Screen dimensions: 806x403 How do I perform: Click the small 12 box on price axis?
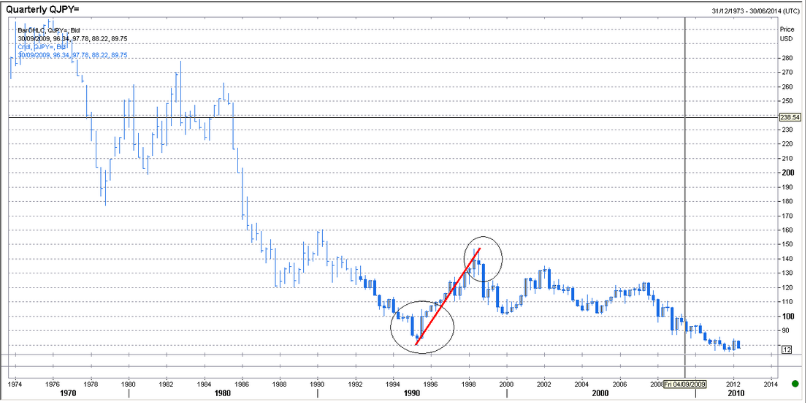[x=788, y=347]
